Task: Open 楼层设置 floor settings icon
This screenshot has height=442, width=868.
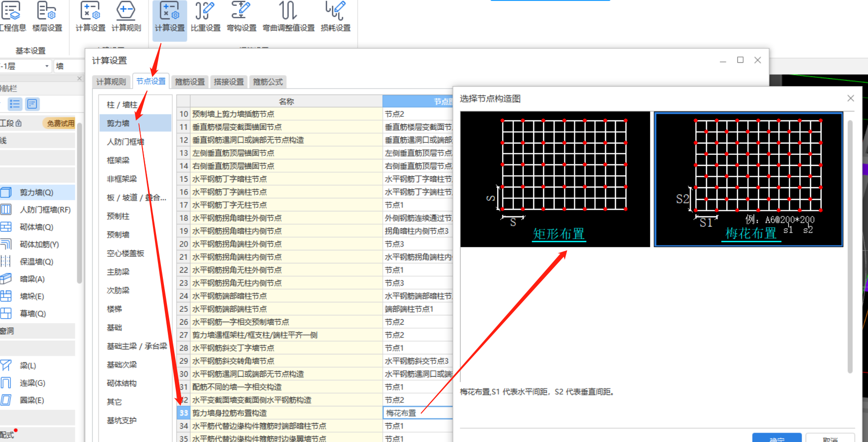Action: pyautogui.click(x=47, y=17)
